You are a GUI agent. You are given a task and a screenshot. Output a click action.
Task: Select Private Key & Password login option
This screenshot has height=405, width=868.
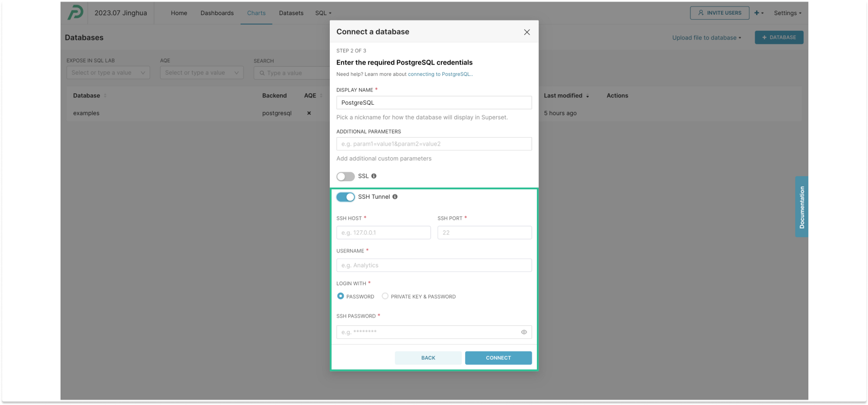385,296
